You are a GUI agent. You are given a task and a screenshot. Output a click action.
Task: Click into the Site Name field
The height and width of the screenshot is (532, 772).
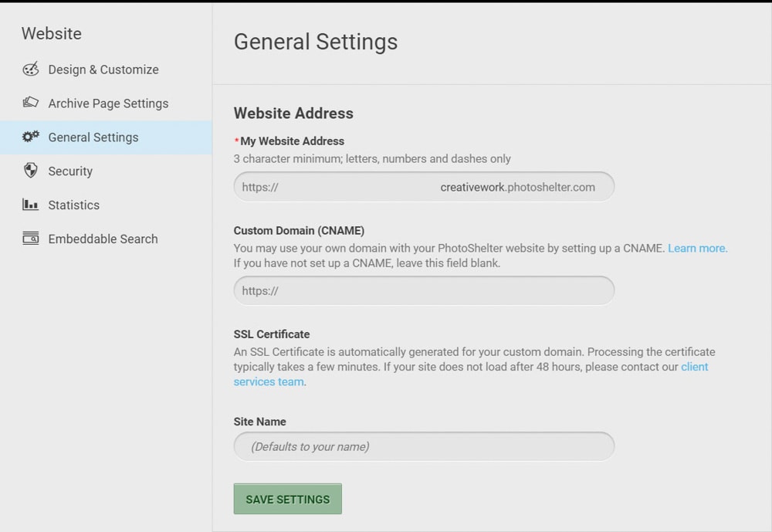click(424, 446)
